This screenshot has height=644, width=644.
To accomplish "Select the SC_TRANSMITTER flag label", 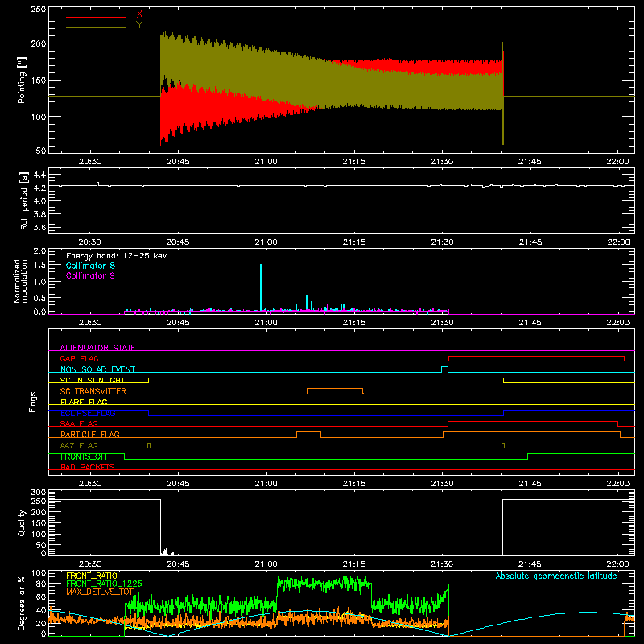I will click(x=93, y=391).
